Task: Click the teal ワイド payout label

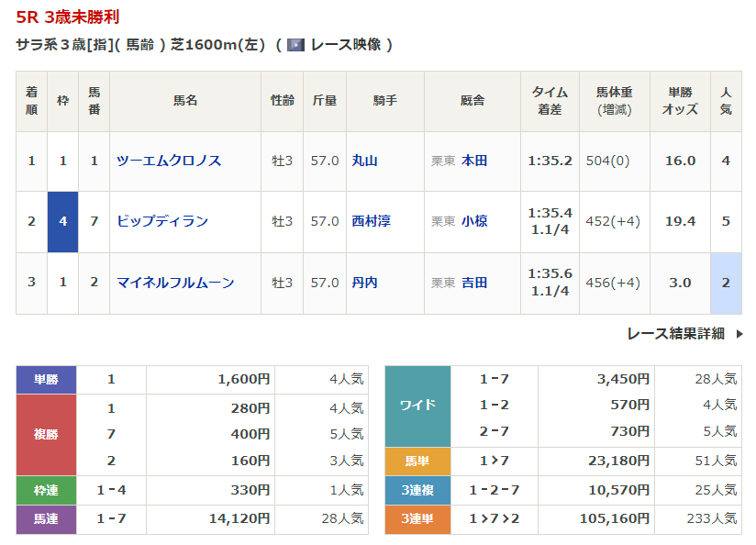Action: pos(417,405)
